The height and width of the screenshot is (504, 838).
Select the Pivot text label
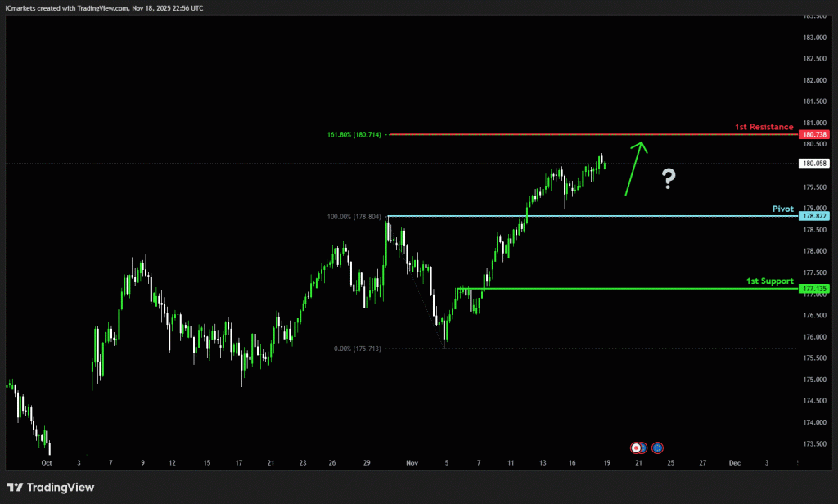click(782, 209)
